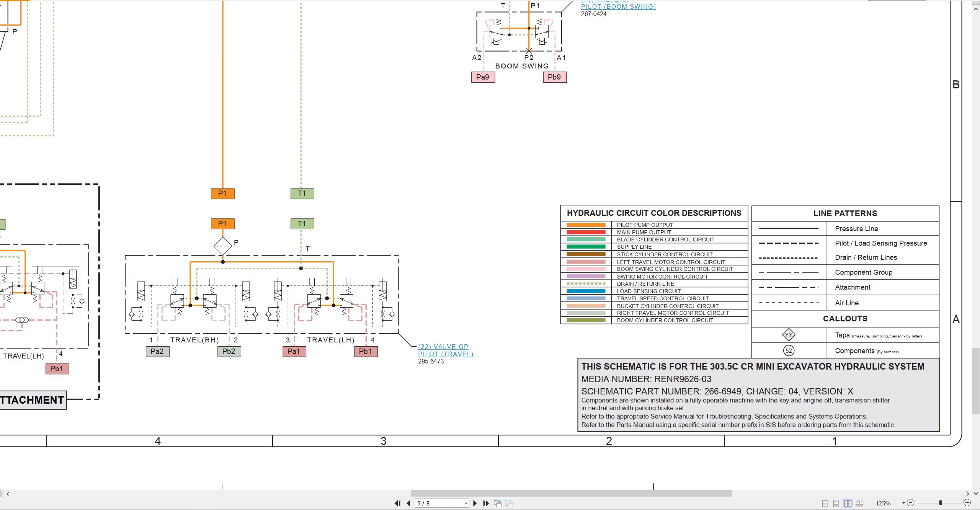Viewport: 980px width, 510px height.
Task: Click the MAIN PUMP OUTPUT red swatch
Action: click(586, 232)
